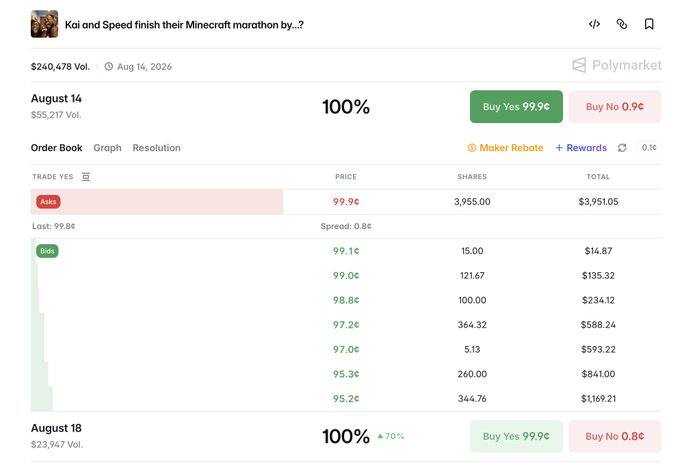Click the $1,169.21 total value
Viewport: 680px width, 463px height.
pos(598,398)
